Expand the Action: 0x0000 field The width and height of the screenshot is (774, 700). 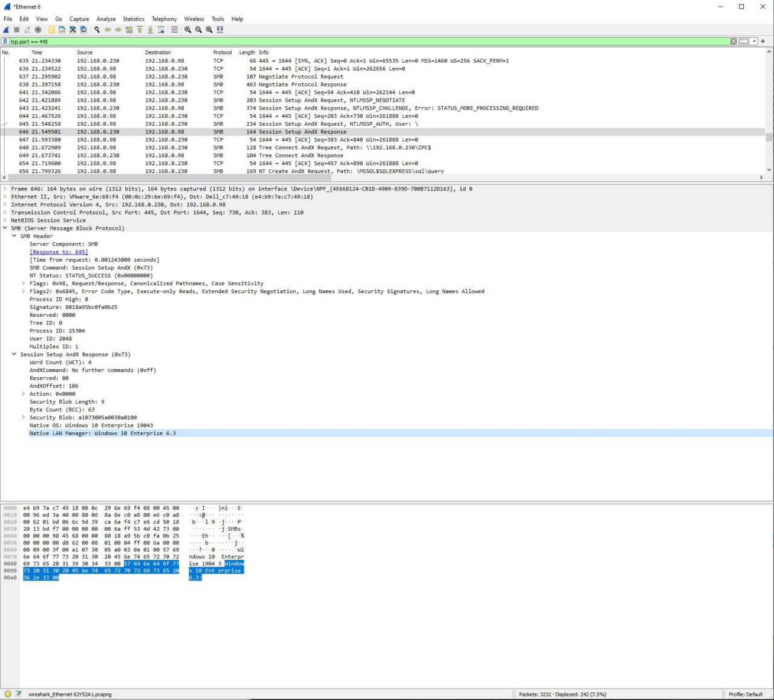(24, 394)
